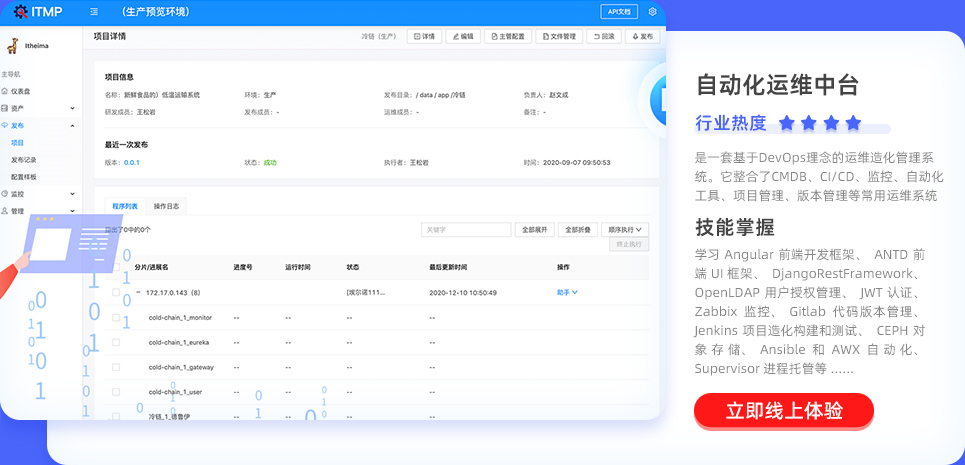Toggle the sidebar fold icon in header

[x=94, y=12]
